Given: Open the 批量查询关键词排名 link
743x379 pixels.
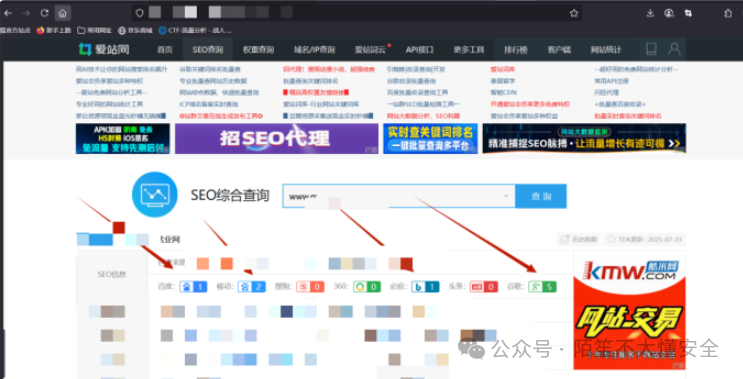Looking at the screenshot, I should 311,81.
